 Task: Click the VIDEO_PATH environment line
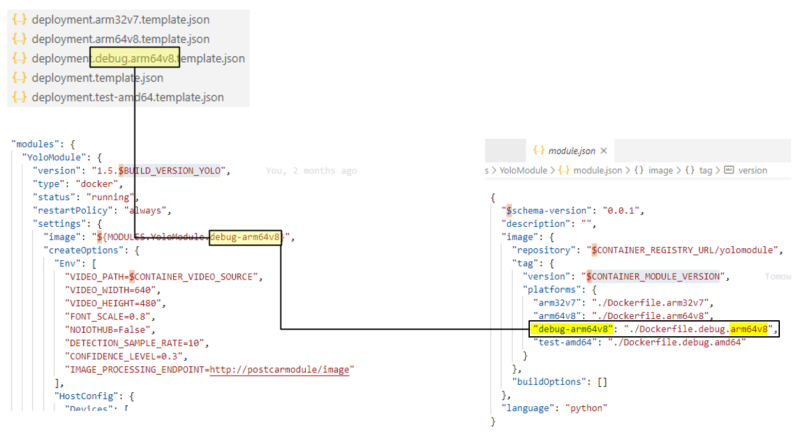click(163, 277)
